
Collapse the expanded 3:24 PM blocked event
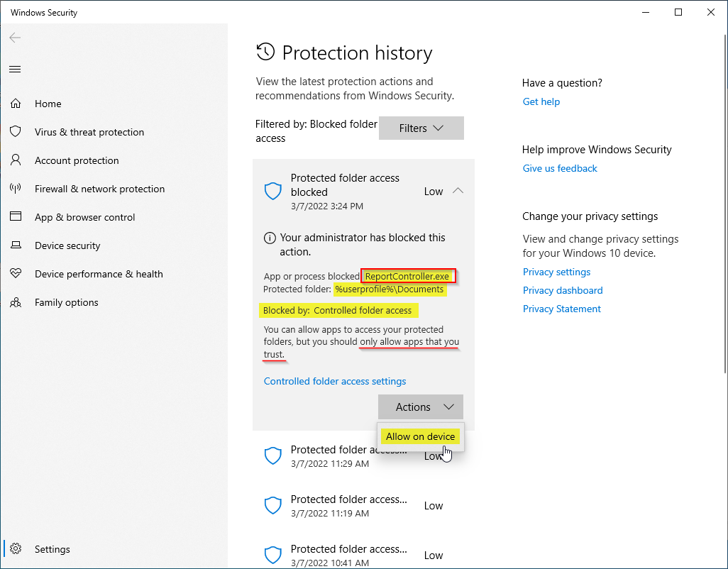[458, 191]
